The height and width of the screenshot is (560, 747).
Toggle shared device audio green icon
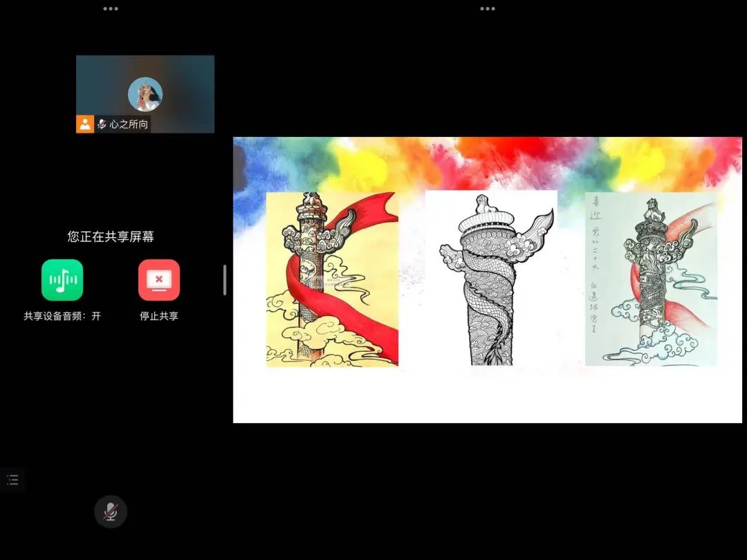pos(62,280)
